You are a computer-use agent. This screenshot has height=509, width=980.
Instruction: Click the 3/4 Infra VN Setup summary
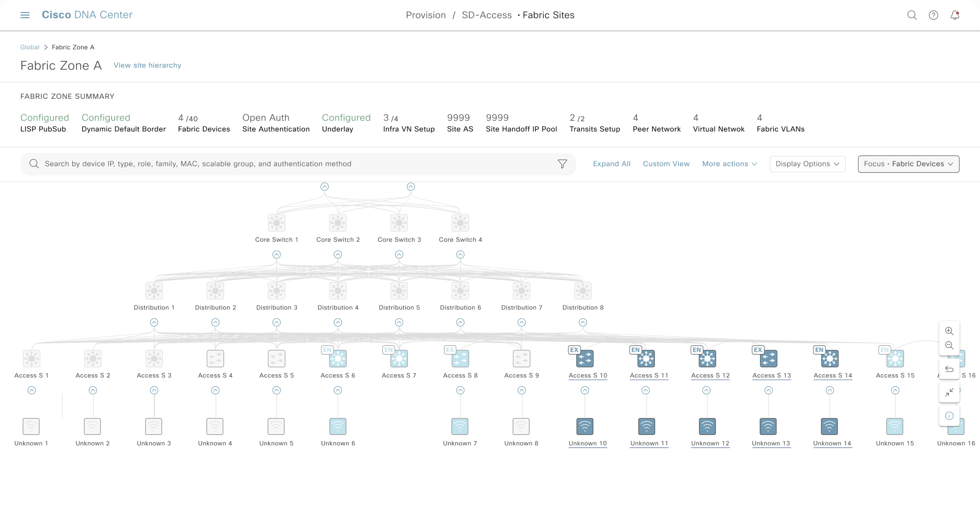[x=409, y=123]
